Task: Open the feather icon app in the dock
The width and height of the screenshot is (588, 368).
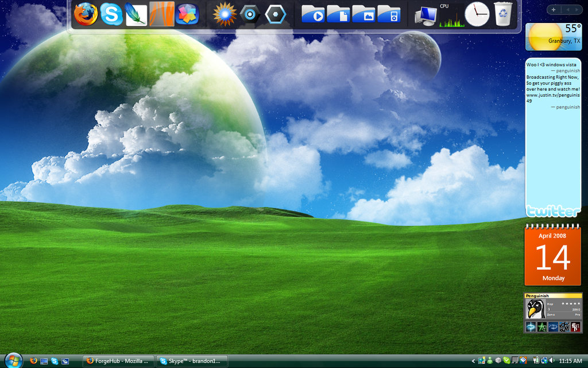Action: tap(136, 14)
